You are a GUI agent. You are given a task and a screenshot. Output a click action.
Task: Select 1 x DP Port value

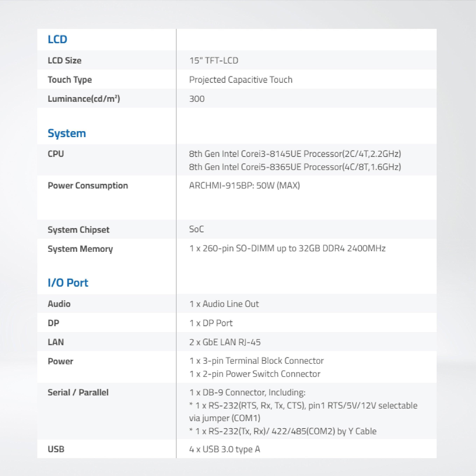[x=211, y=323]
